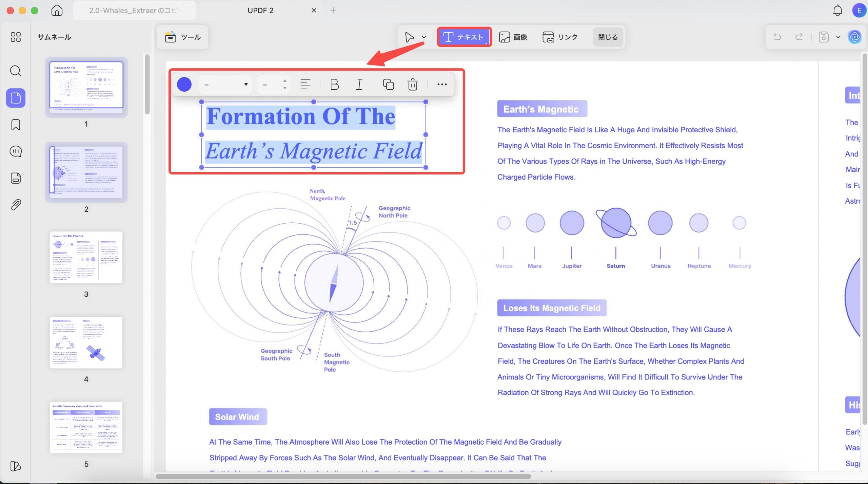Toggle bold formatting

tap(335, 84)
